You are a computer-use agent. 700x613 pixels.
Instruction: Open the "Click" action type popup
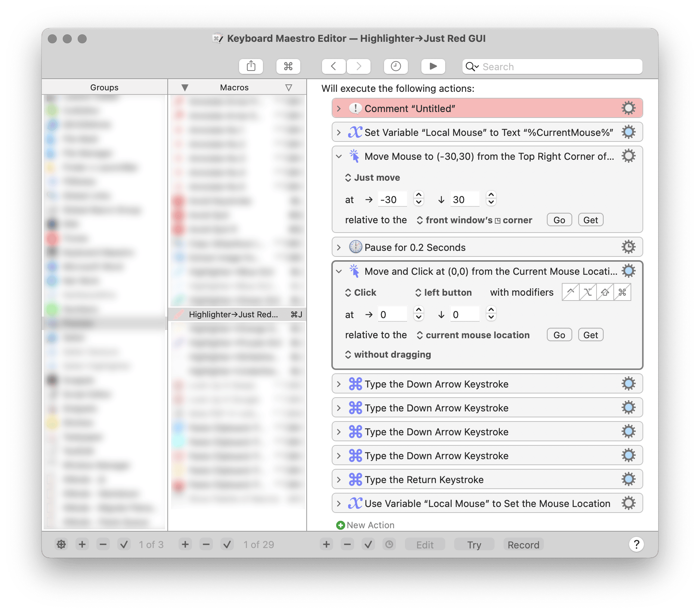360,293
